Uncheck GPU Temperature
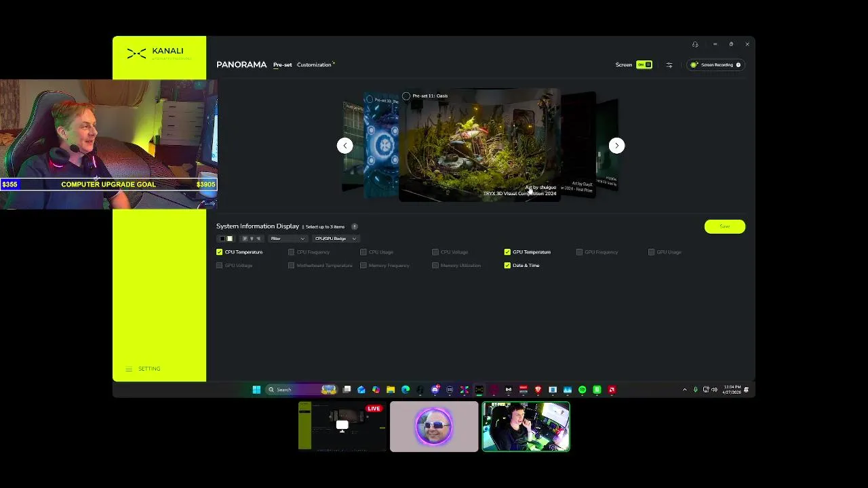868x488 pixels. pos(507,252)
